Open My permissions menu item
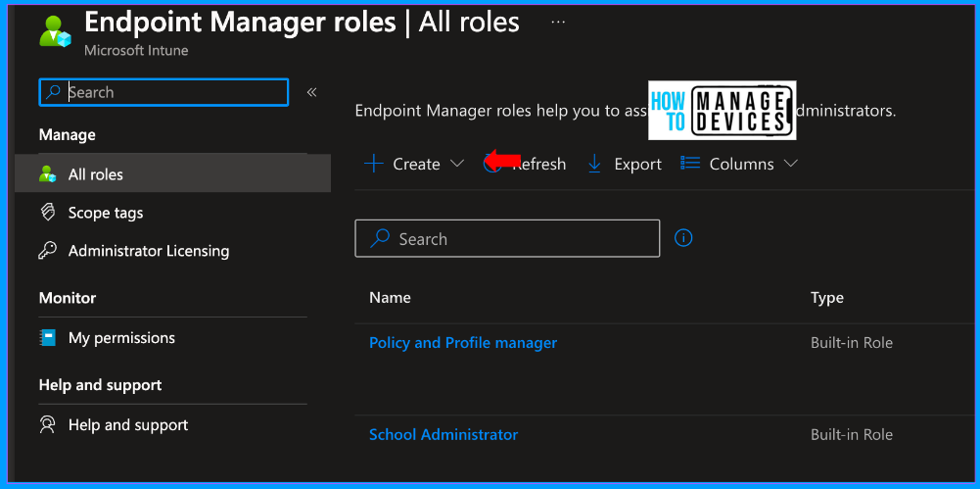The image size is (980, 489). [172, 338]
